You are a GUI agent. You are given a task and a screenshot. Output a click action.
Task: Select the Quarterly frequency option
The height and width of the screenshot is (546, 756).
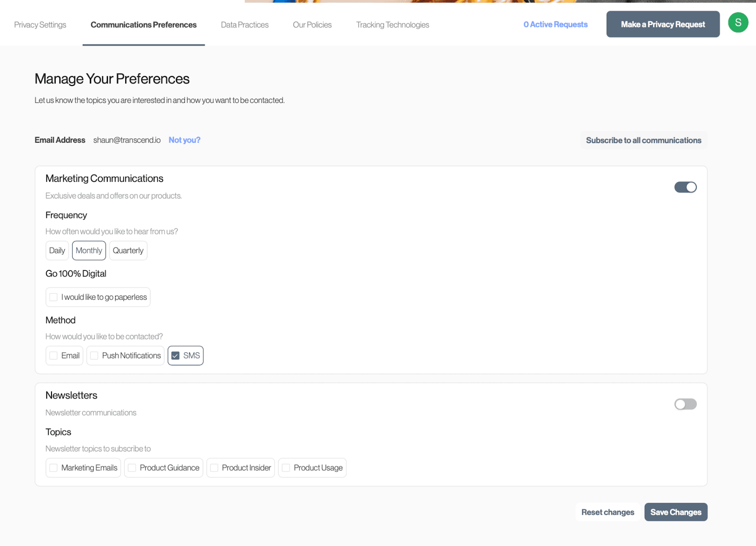point(128,251)
